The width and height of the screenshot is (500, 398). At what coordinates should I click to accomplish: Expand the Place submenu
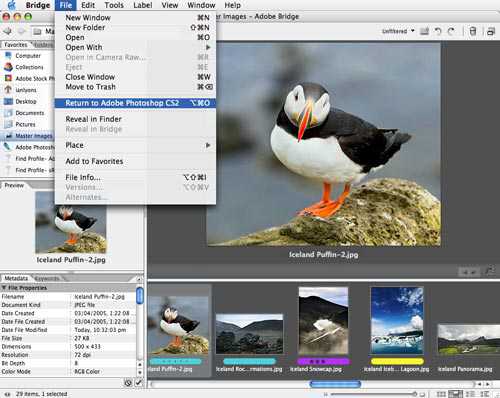(x=135, y=145)
